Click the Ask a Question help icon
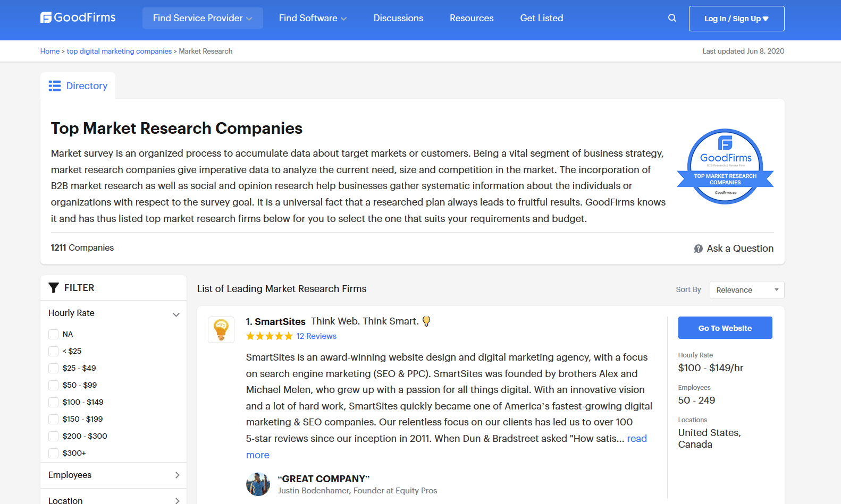This screenshot has width=841, height=504. pos(698,249)
